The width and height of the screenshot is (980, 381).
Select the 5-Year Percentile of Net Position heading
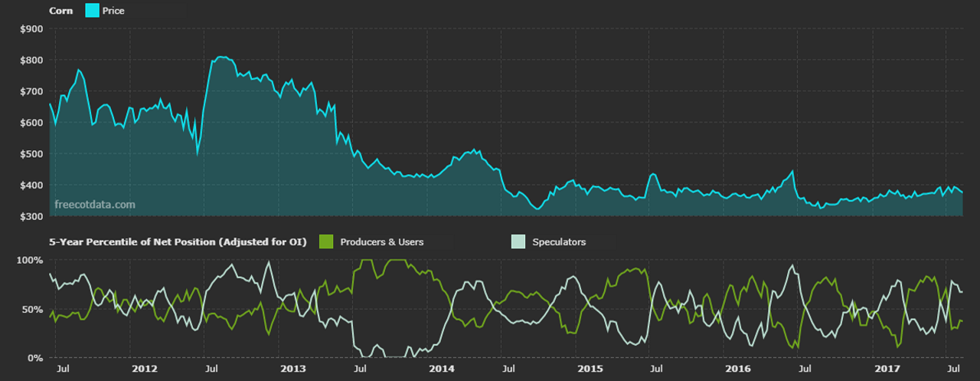pyautogui.click(x=178, y=241)
